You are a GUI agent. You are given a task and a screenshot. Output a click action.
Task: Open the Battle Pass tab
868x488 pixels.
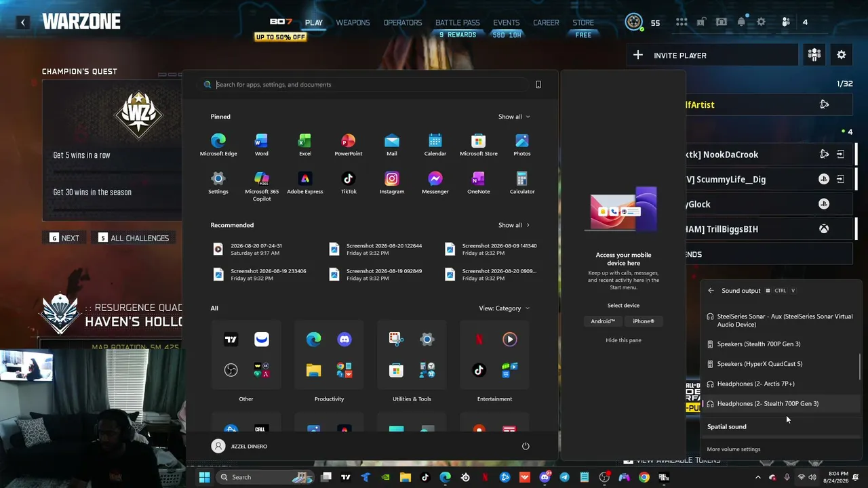click(x=458, y=22)
